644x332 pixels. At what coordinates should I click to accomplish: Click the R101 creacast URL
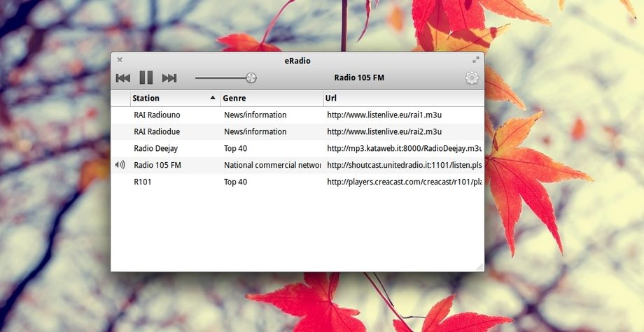[x=404, y=182]
